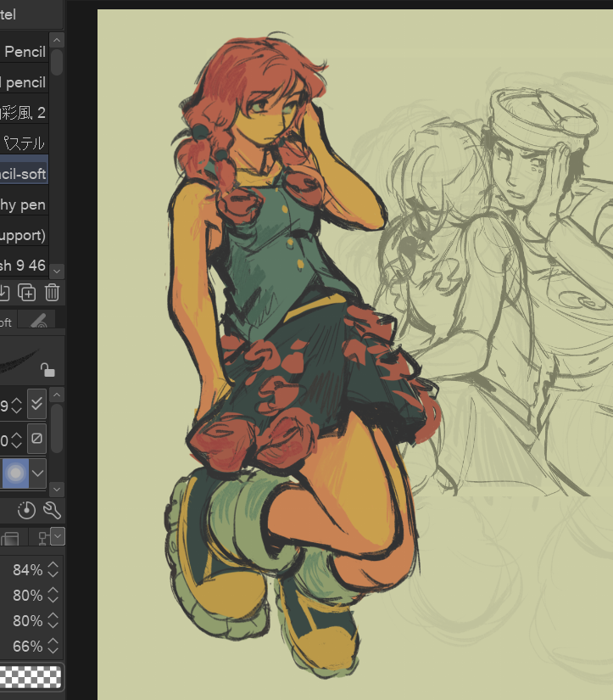Decrease the value ending in 9

pyautogui.click(x=17, y=409)
